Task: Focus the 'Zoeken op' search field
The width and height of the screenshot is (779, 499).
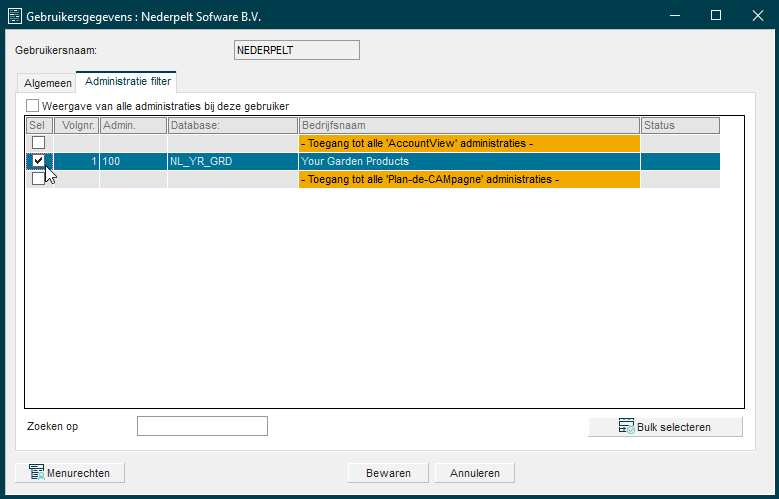Action: tap(202, 426)
